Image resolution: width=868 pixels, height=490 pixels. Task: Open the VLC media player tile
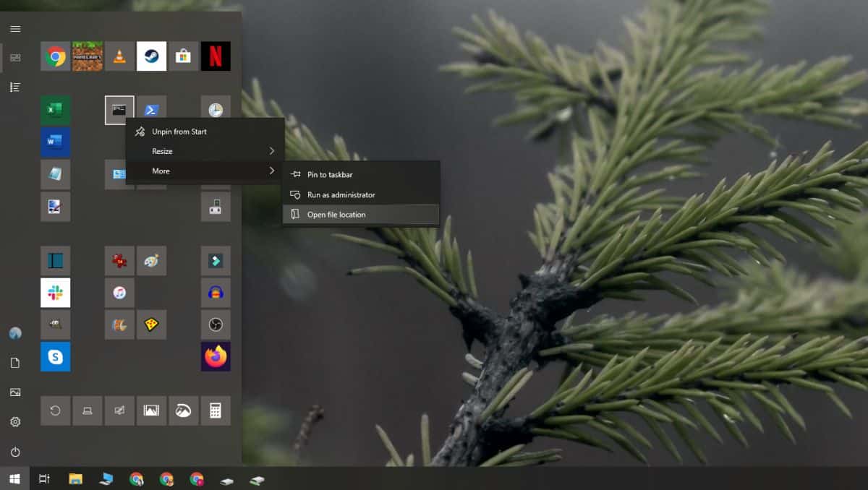tap(119, 56)
